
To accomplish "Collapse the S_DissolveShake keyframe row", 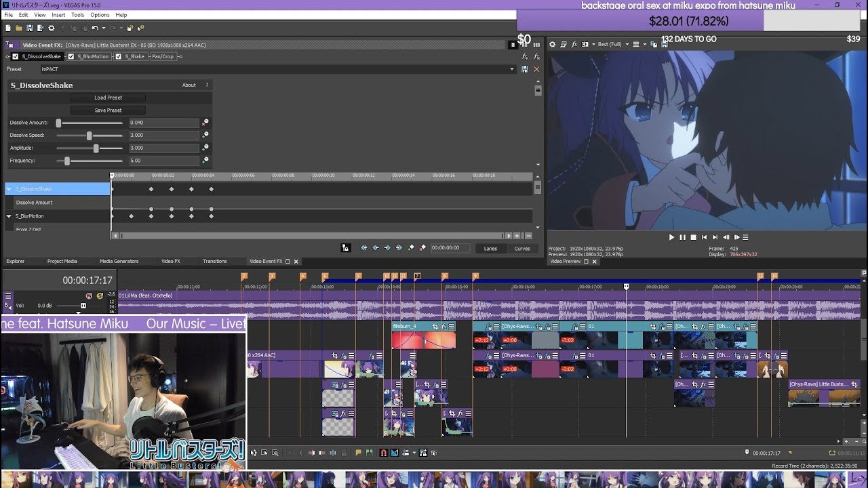I will pos(9,189).
